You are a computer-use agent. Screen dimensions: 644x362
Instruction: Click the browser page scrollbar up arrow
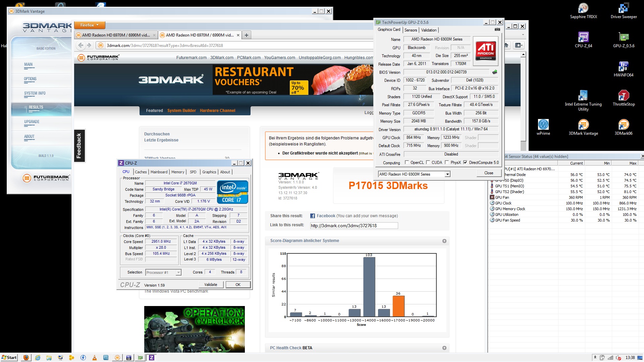(523, 54)
